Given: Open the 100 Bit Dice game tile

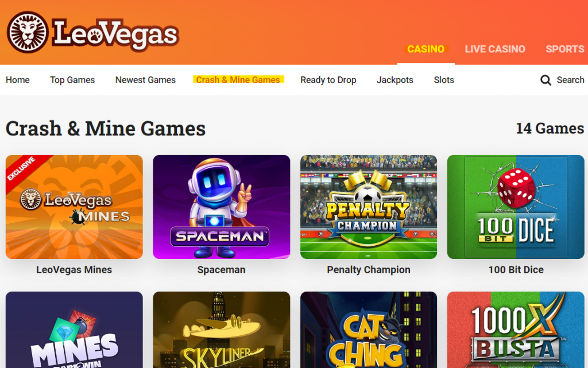Looking at the screenshot, I should click(516, 207).
